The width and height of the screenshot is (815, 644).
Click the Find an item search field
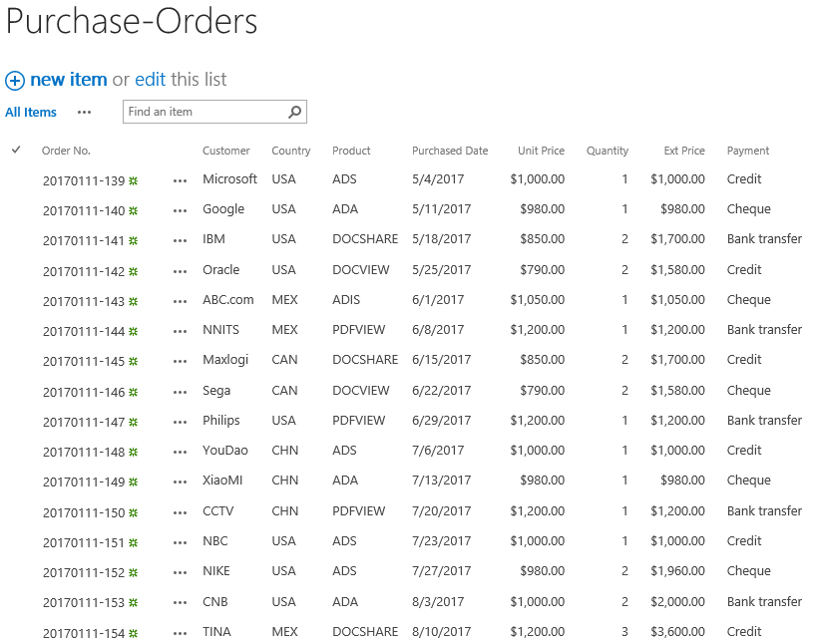click(x=205, y=112)
